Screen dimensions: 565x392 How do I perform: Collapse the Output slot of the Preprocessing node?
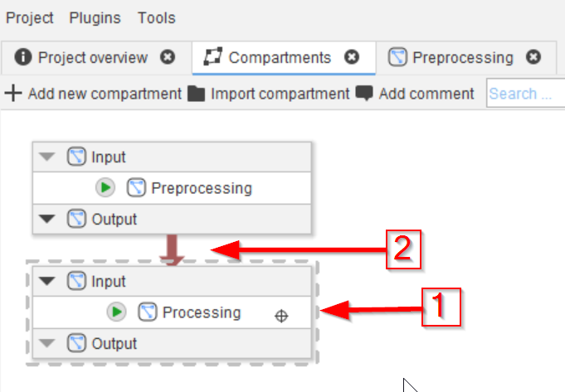(x=47, y=220)
